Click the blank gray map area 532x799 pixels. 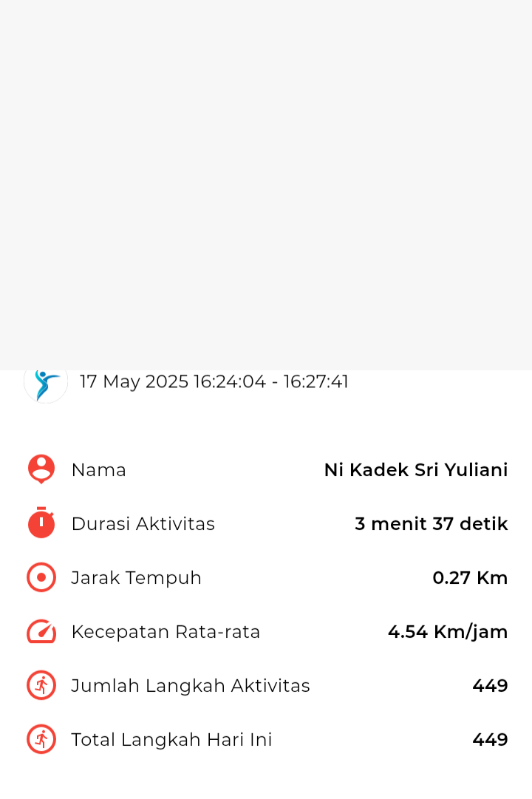[x=266, y=185]
